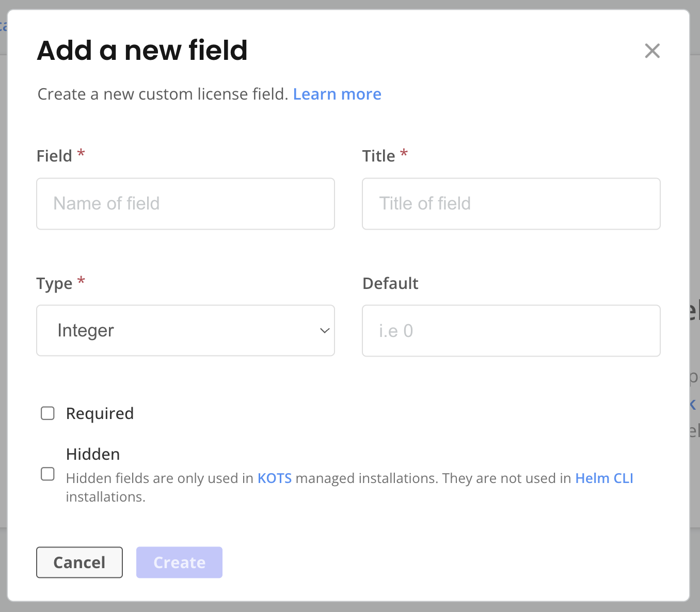Click the Name of field input
The width and height of the screenshot is (700, 612).
click(x=185, y=203)
